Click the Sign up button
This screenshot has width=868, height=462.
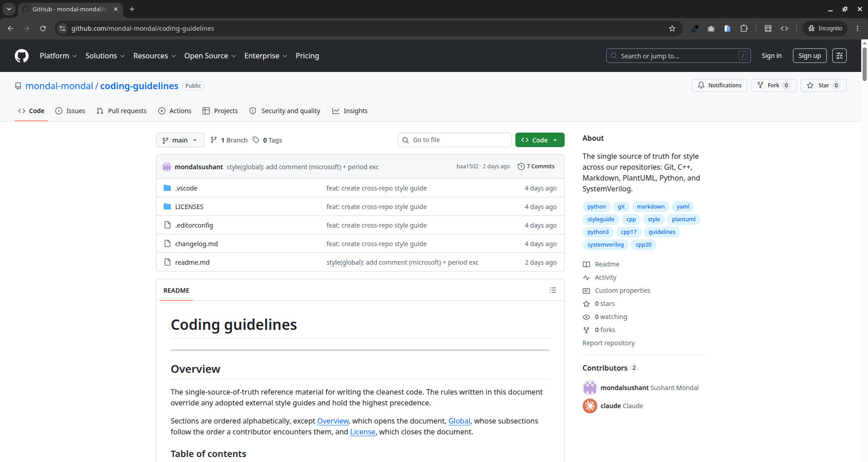pos(810,56)
